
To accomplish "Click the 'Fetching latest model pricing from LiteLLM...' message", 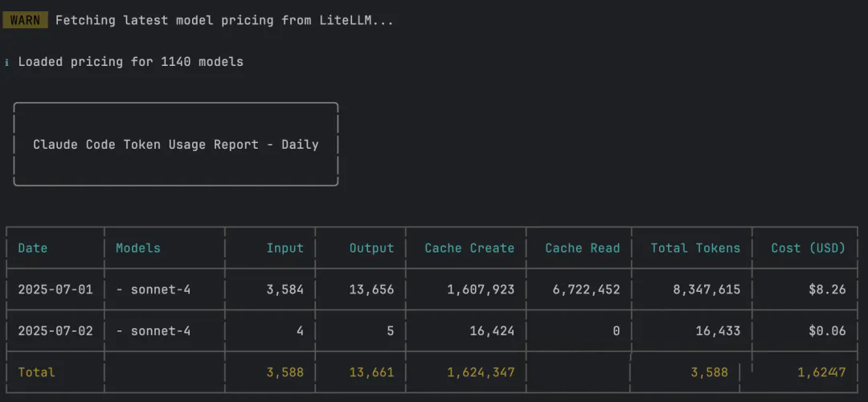I will [224, 20].
